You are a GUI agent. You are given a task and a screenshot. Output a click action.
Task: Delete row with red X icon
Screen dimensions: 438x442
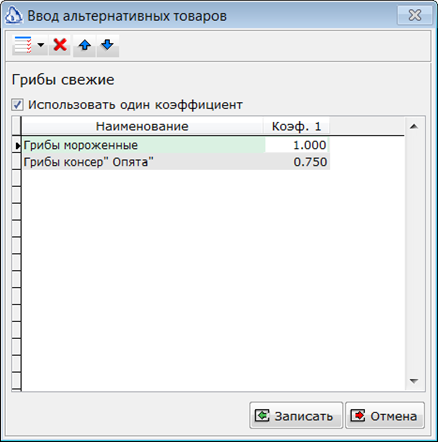(x=60, y=45)
